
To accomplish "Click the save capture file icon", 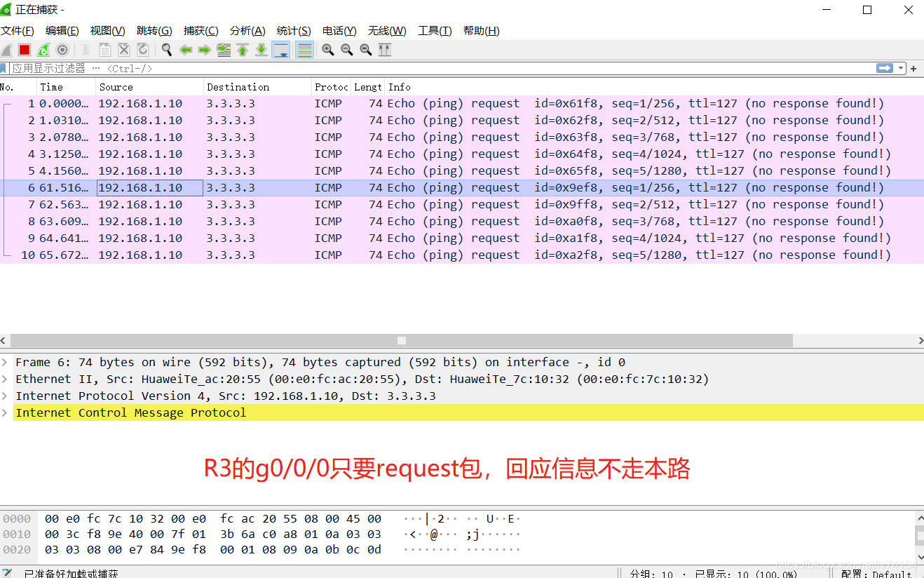I will [x=105, y=50].
